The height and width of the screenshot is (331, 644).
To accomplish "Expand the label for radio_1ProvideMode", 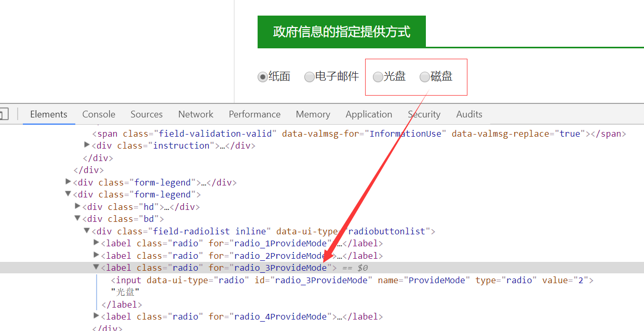I will [96, 243].
